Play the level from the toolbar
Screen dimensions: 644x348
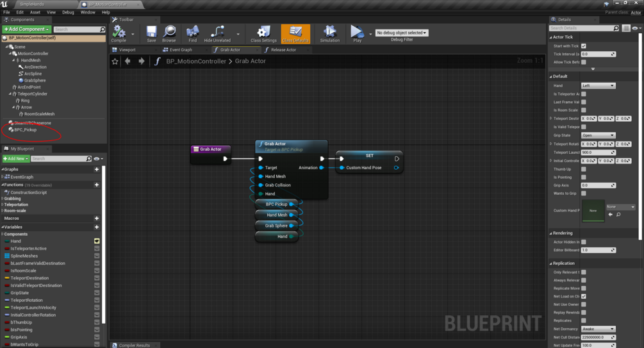[358, 34]
